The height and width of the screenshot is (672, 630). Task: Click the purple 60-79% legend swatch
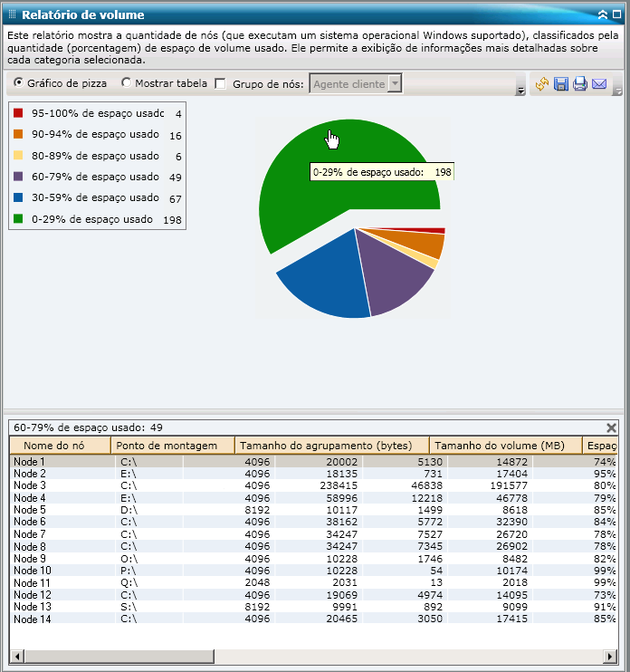pos(18,176)
